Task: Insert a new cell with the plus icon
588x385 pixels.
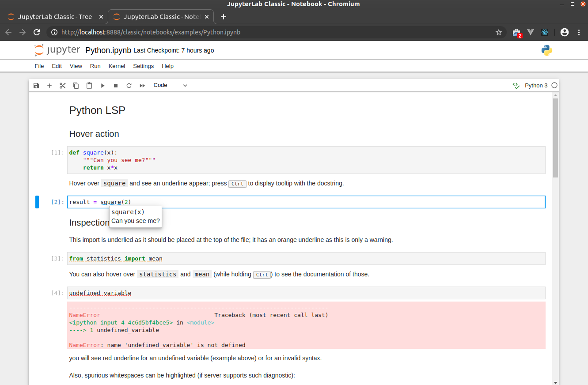Action: coord(49,85)
